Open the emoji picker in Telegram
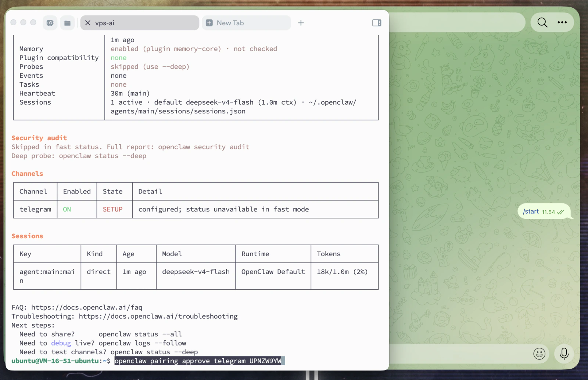This screenshot has width=588, height=380. tap(539, 354)
